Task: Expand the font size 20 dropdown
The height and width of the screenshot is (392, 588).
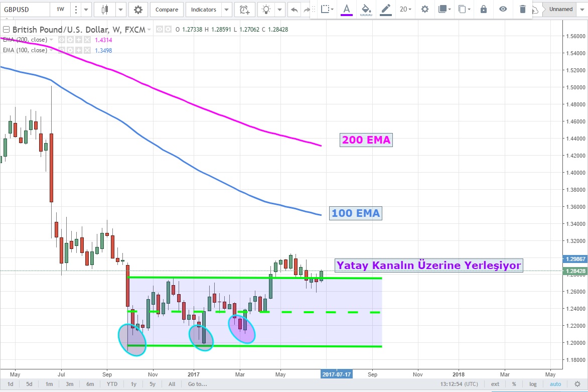Action: [x=405, y=9]
